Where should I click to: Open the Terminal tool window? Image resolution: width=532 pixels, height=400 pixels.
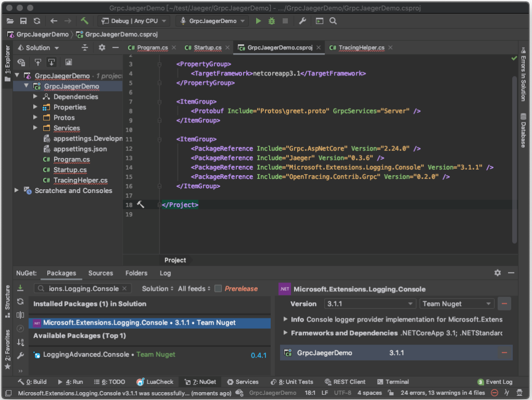(x=393, y=382)
